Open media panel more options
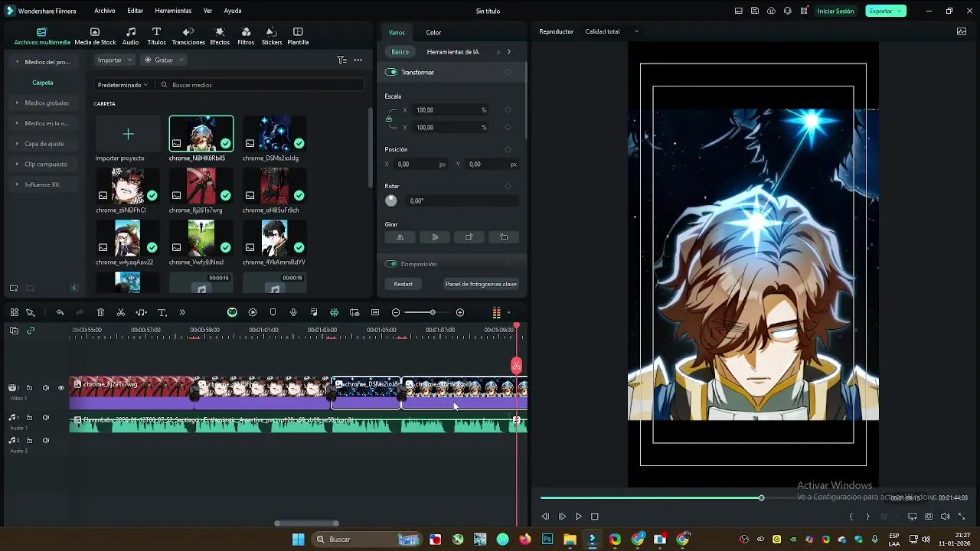This screenshot has height=551, width=980. pos(358,60)
